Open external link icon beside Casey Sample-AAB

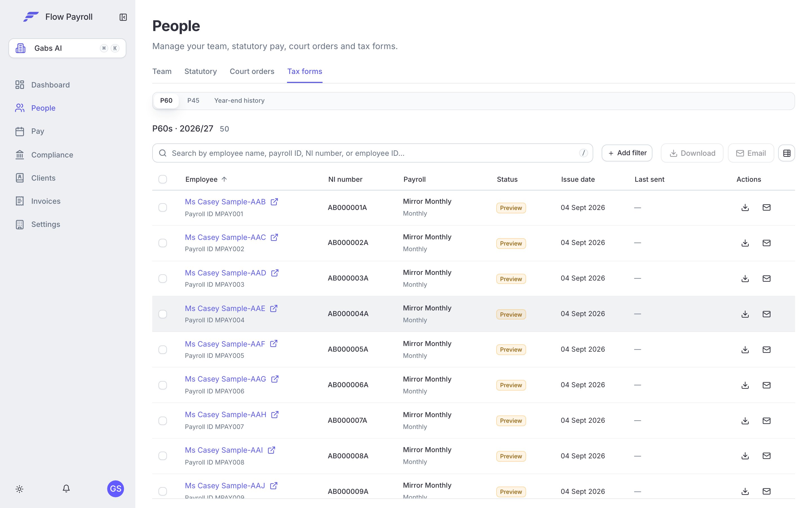(274, 202)
